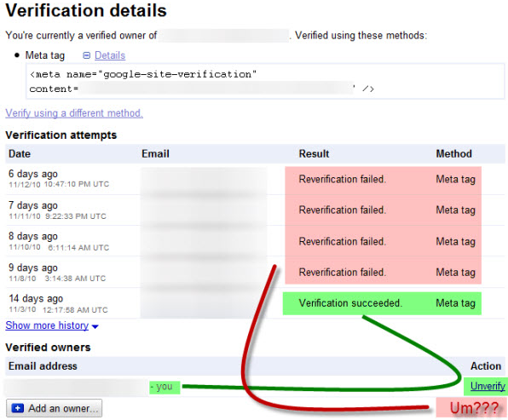Click the Email address header in Verified owners

click(43, 366)
